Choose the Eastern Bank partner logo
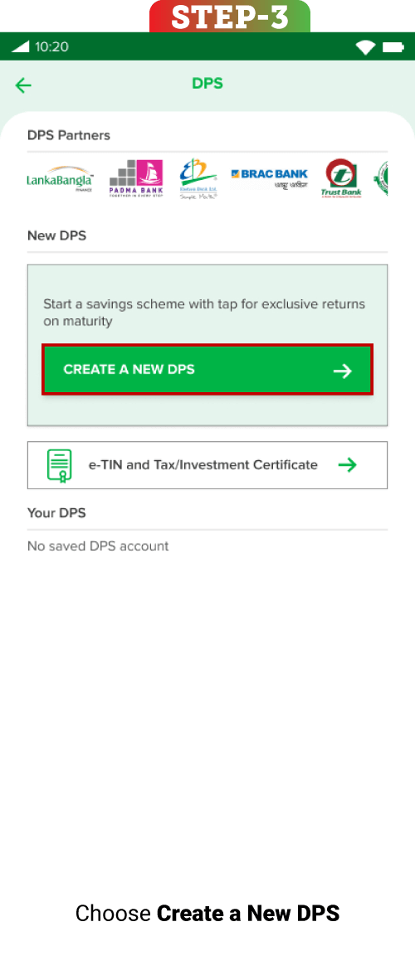The image size is (415, 980). (198, 179)
